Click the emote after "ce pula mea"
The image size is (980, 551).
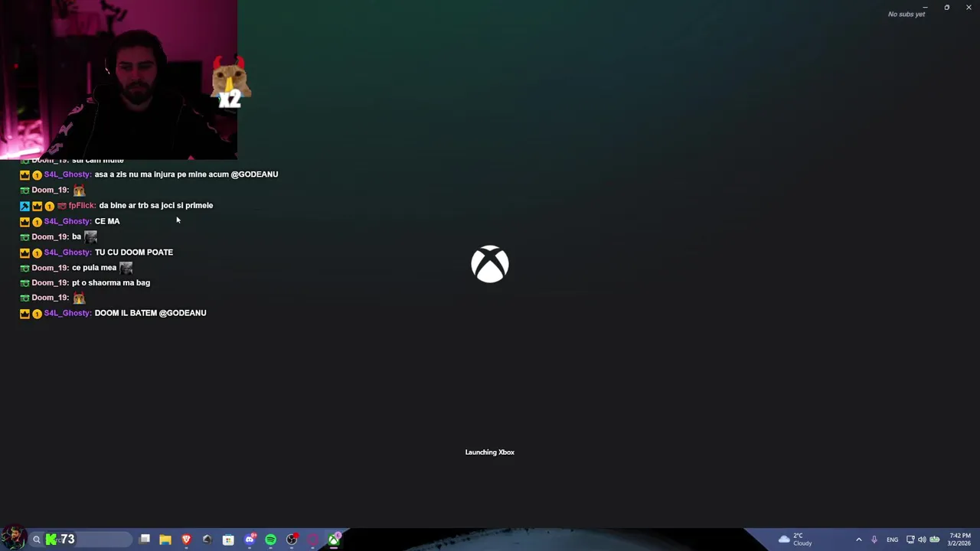click(126, 267)
